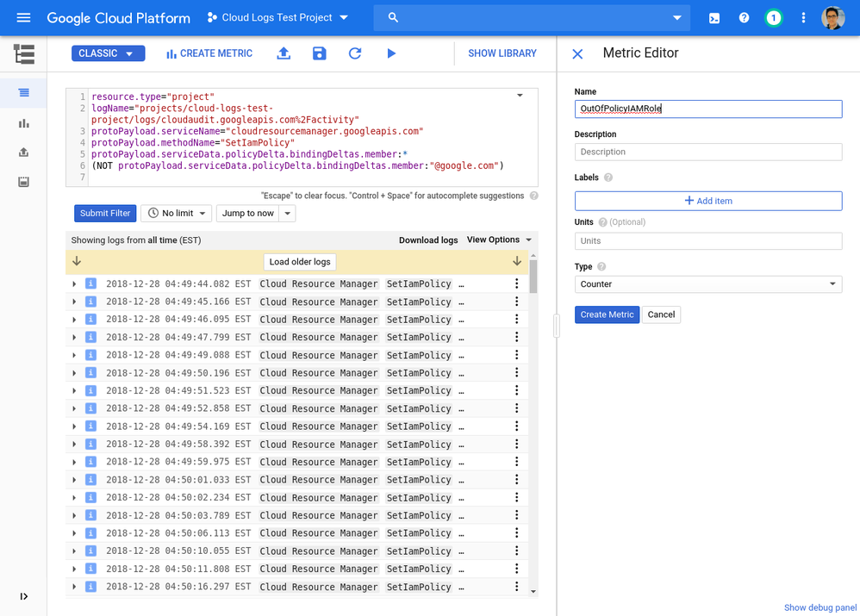Open Logs-based metrics sidebar icon
This screenshot has height=616, width=860.
[23, 123]
